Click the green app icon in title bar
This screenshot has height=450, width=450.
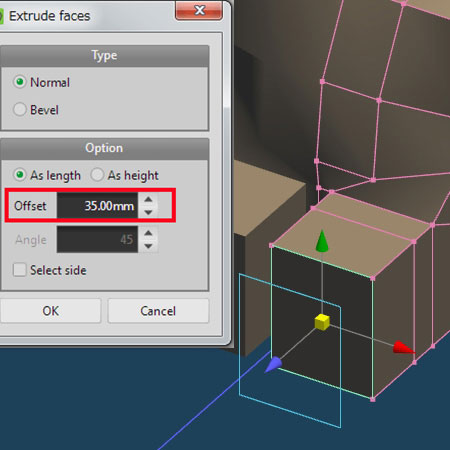[x=1, y=16]
